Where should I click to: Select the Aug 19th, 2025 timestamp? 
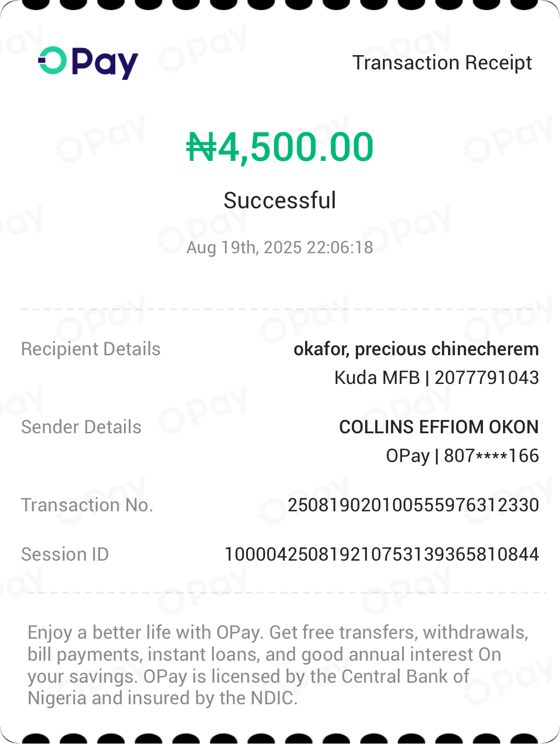tap(280, 248)
